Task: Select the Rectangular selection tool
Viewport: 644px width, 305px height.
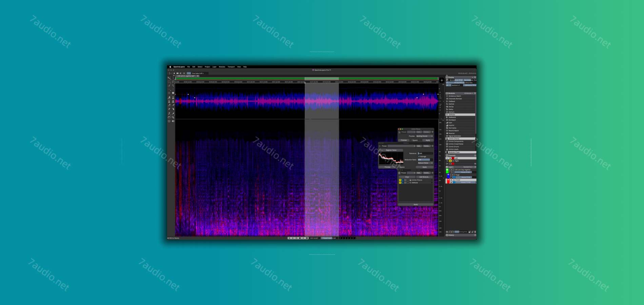Action: (x=169, y=82)
